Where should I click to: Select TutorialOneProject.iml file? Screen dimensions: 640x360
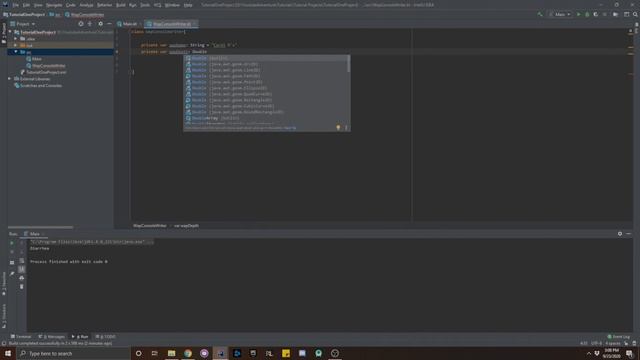tap(43, 72)
